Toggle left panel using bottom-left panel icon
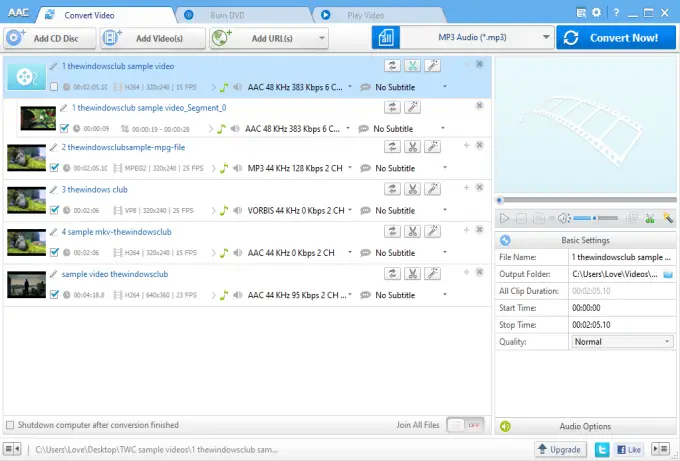The image size is (680, 461). (12, 449)
